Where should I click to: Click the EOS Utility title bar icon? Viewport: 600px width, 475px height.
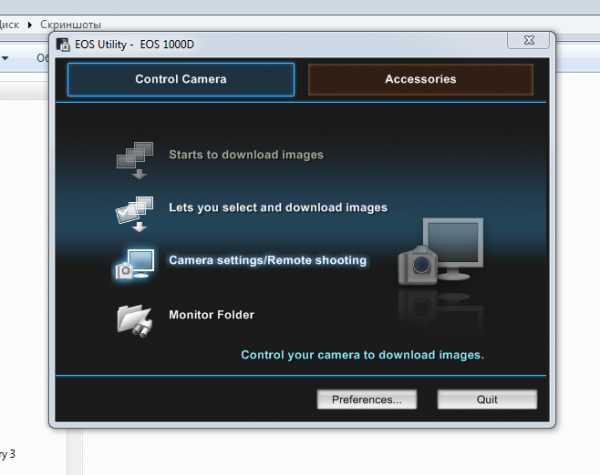[63, 44]
